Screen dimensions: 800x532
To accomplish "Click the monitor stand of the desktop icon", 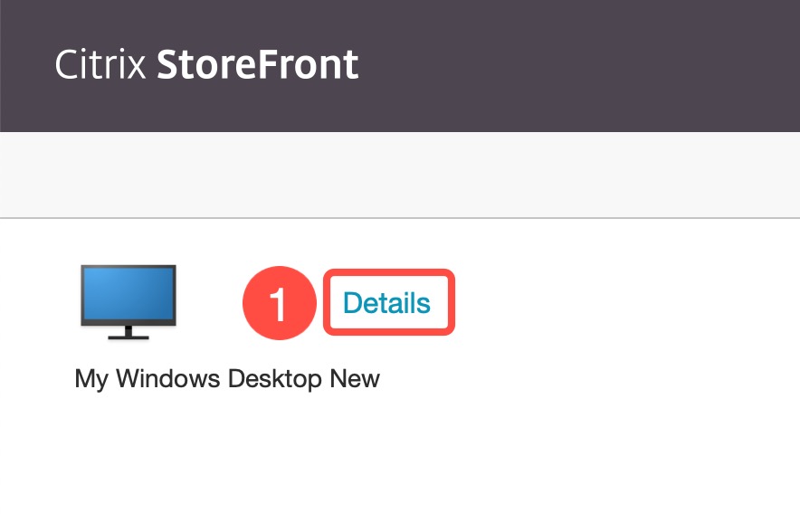I will 128,337.
